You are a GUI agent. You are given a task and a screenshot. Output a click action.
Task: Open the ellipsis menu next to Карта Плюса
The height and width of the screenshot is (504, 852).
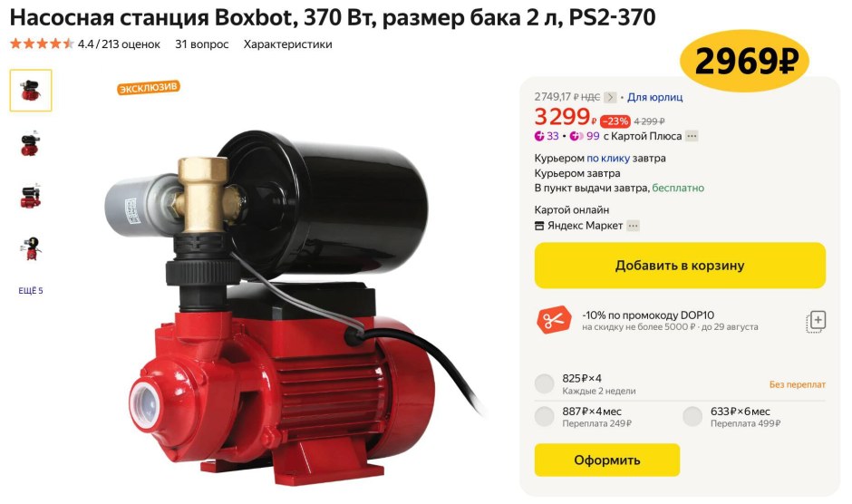point(692,136)
